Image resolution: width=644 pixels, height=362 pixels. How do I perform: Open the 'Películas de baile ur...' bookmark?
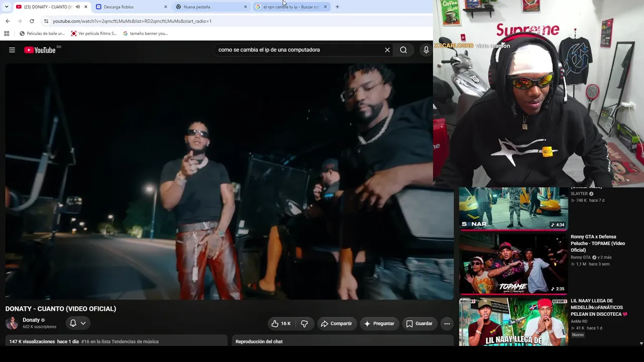pos(42,34)
